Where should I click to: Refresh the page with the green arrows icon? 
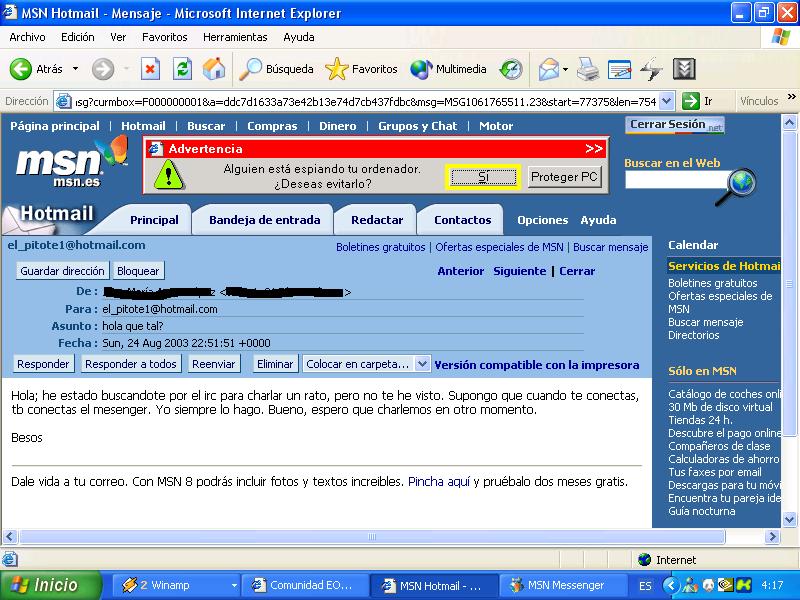pos(182,69)
